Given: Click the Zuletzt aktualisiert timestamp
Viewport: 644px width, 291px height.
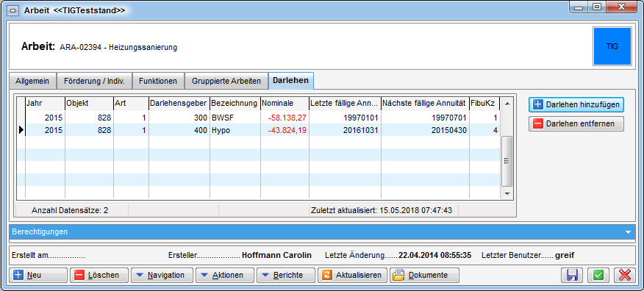Looking at the screenshot, I should click(x=381, y=211).
